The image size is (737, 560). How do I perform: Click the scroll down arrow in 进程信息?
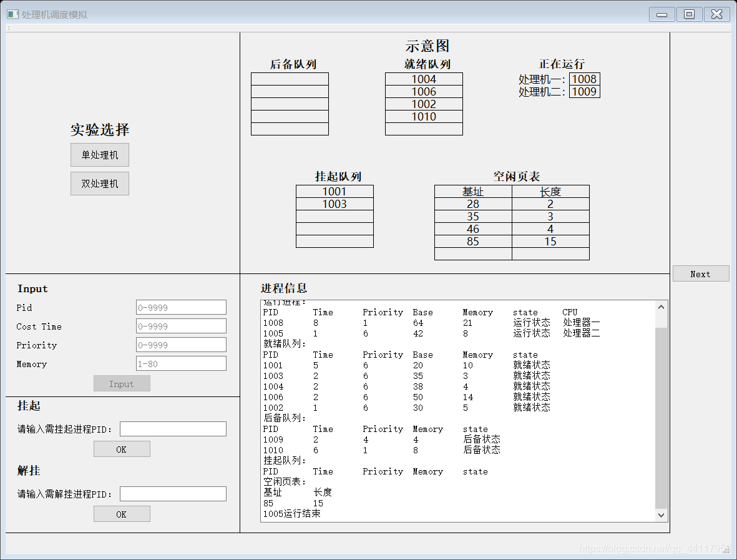[x=661, y=515]
